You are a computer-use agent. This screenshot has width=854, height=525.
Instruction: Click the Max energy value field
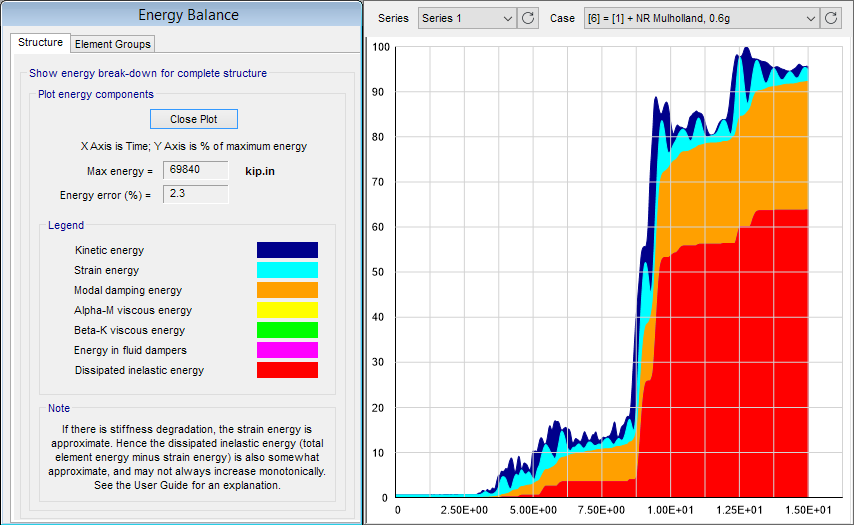coord(195,171)
